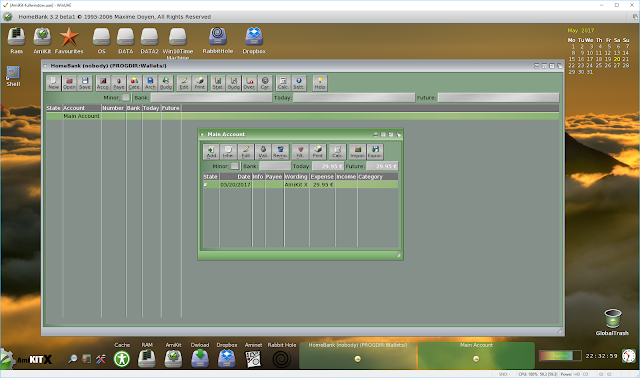Viewport: 640px width, 378px height.
Task: Open the Calculator (Calc.) in HomeBank toolbar
Action: 283,83
